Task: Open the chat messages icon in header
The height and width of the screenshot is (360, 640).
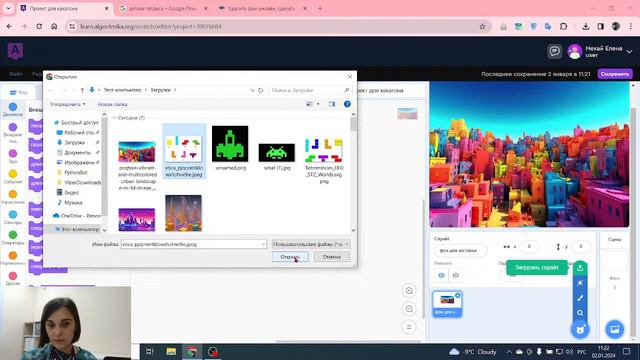Action: (554, 51)
